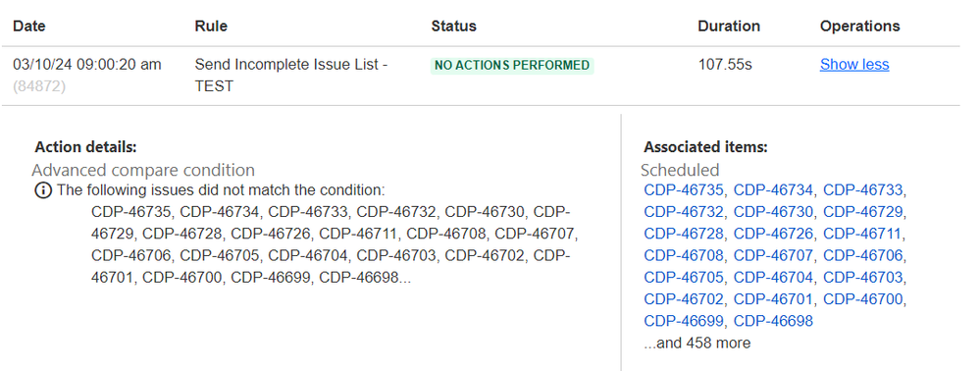Click the Scheduled label
The width and height of the screenshot is (980, 371).
click(680, 170)
